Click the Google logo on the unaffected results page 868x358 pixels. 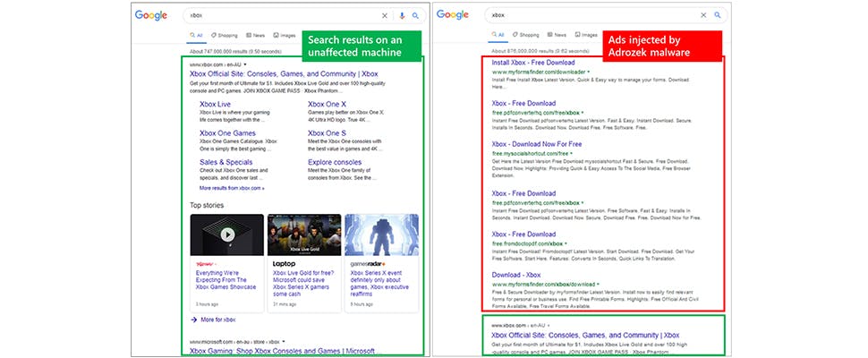pyautogui.click(x=151, y=15)
